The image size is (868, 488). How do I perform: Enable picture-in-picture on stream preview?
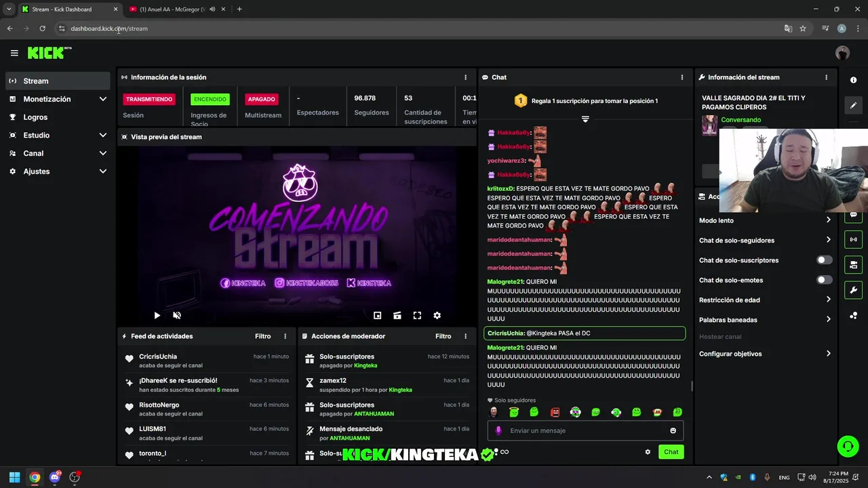377,315
